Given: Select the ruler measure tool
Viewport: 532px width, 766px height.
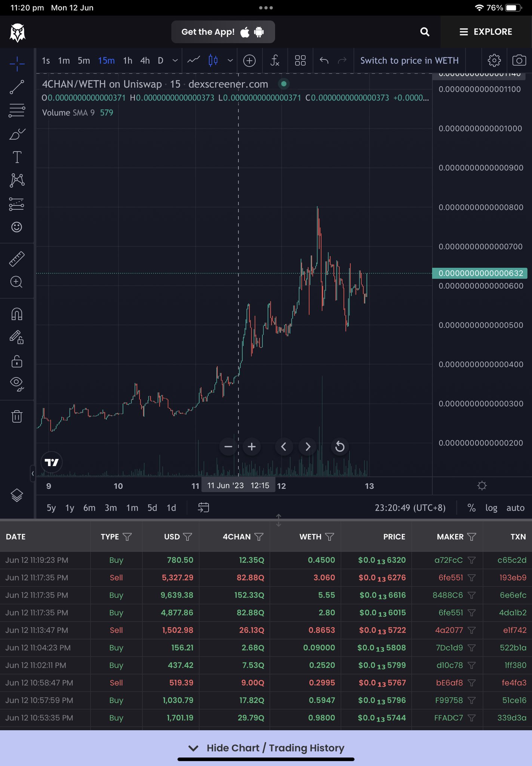Looking at the screenshot, I should pyautogui.click(x=17, y=259).
